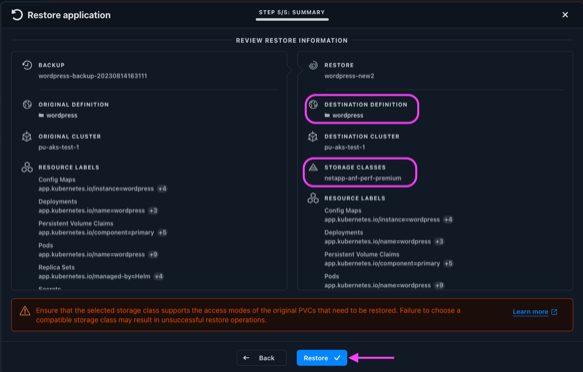583x372 pixels.
Task: Click the Backup history clock icon
Action: click(x=27, y=65)
